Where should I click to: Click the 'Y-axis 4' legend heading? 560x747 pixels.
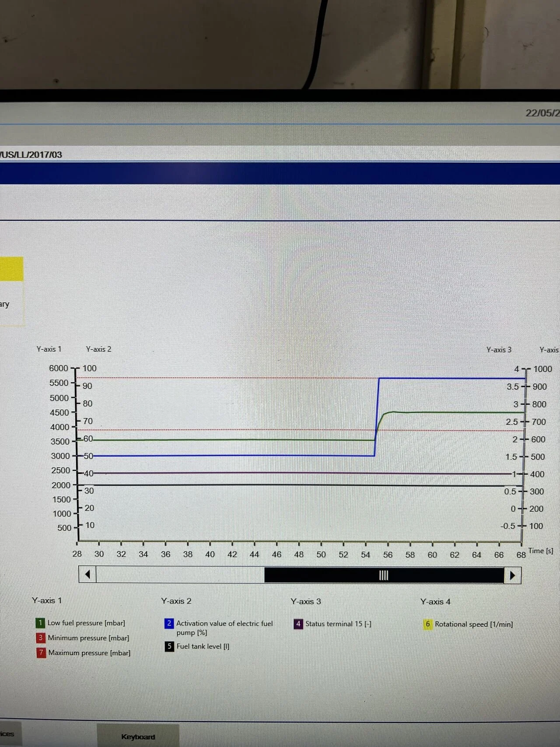pyautogui.click(x=435, y=602)
